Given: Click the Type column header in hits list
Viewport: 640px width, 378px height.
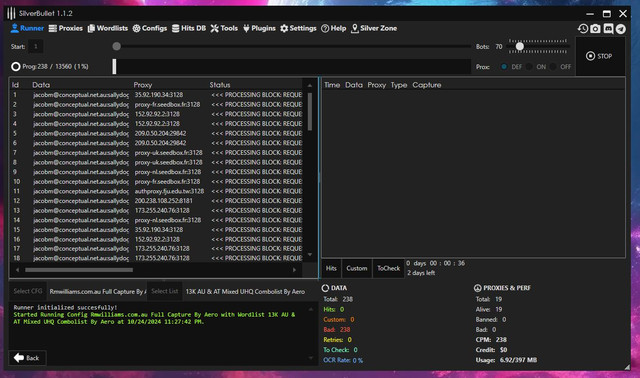Looking at the screenshot, I should tap(399, 85).
